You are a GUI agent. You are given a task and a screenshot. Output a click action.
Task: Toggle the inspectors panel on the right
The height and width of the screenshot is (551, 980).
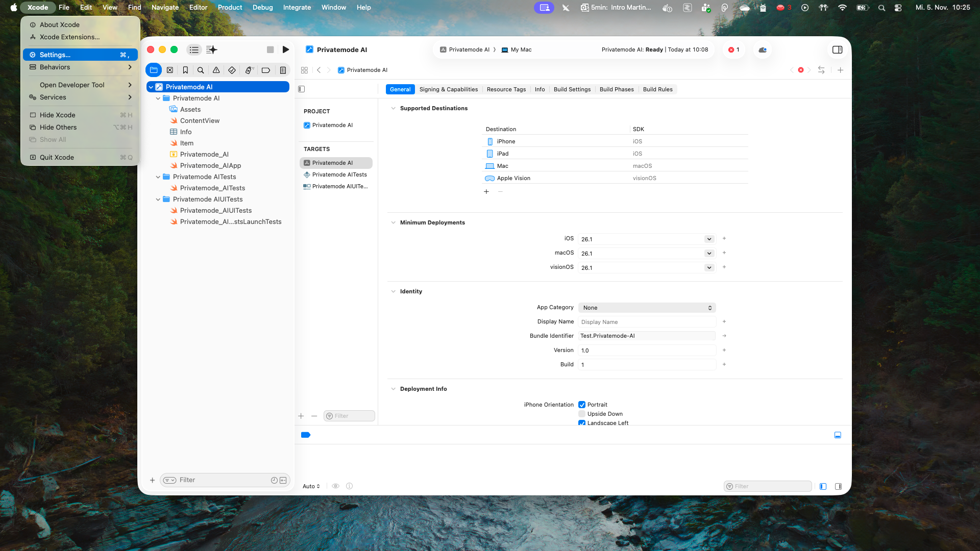(x=837, y=49)
